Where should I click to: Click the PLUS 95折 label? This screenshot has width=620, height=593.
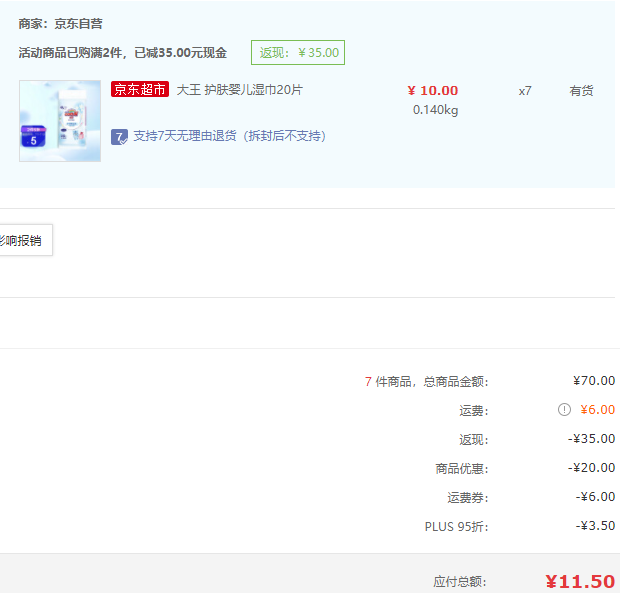[x=457, y=527]
